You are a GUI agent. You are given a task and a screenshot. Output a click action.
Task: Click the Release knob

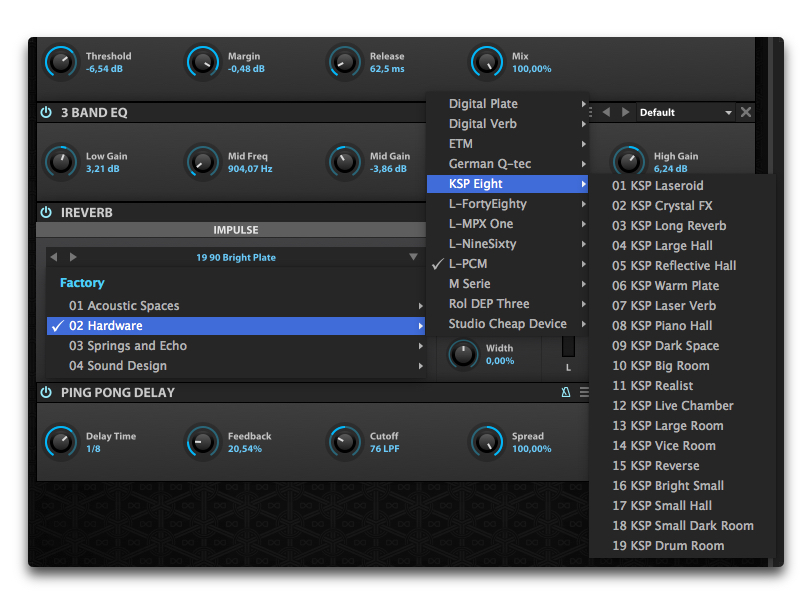345,62
